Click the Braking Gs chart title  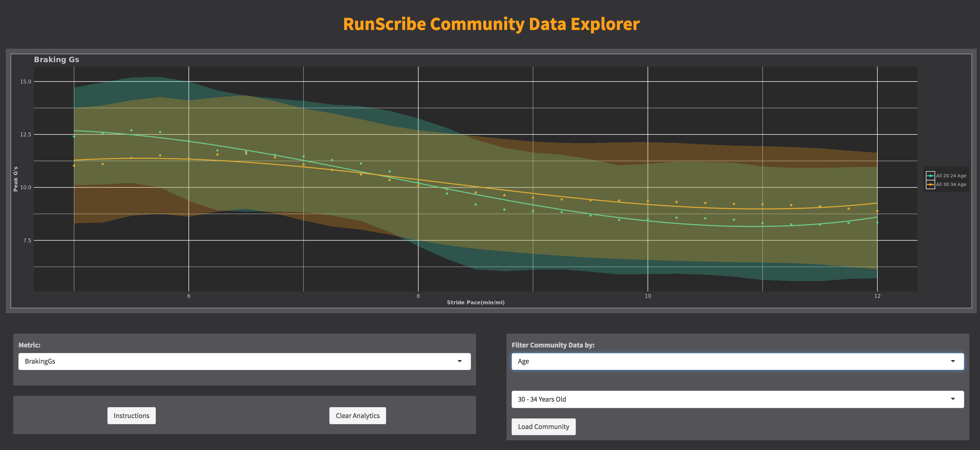(56, 60)
